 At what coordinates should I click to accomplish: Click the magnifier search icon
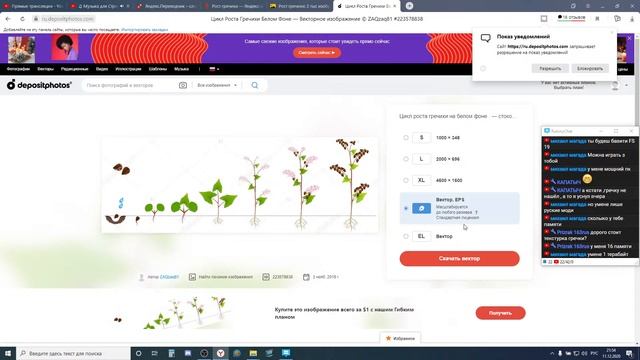pyautogui.click(x=255, y=85)
